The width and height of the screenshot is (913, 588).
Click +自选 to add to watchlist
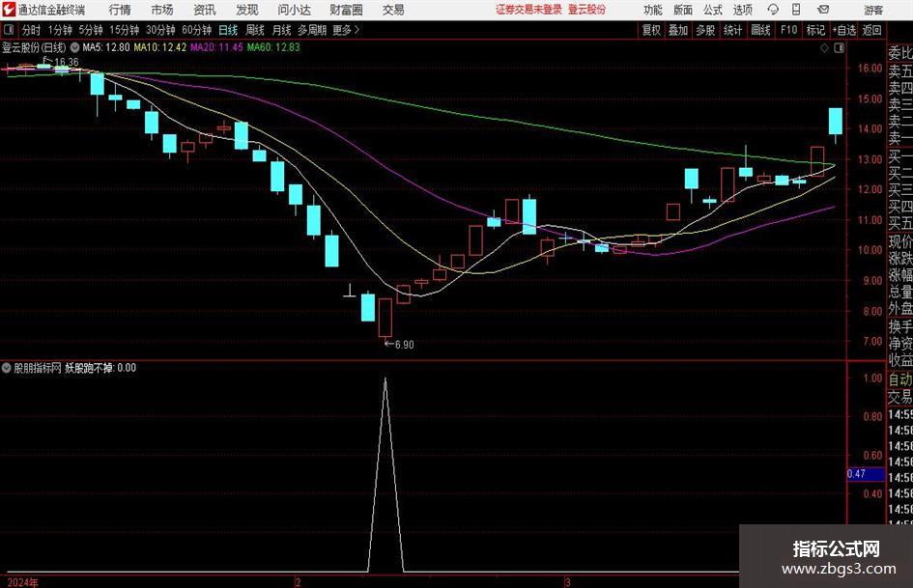843,30
